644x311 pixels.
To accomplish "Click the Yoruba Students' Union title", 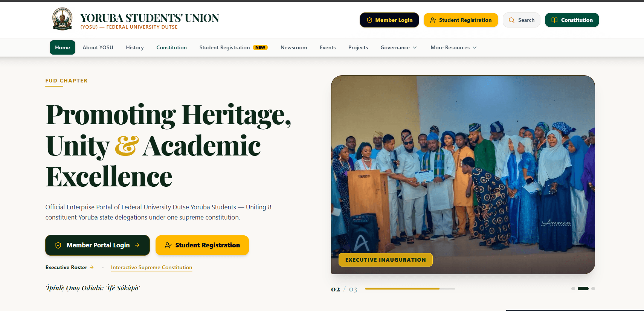I will click(150, 18).
